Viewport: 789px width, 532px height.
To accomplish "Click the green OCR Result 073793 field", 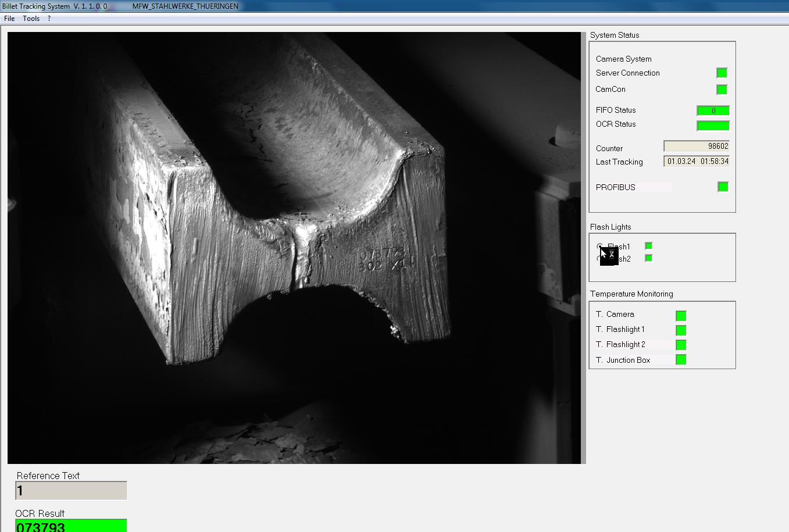I will [x=71, y=526].
